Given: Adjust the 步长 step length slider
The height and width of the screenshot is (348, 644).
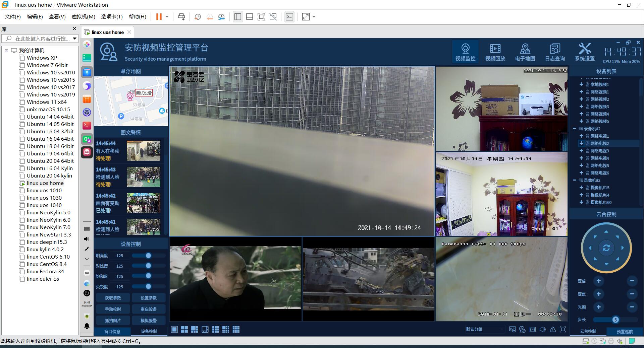Looking at the screenshot, I should coord(615,320).
